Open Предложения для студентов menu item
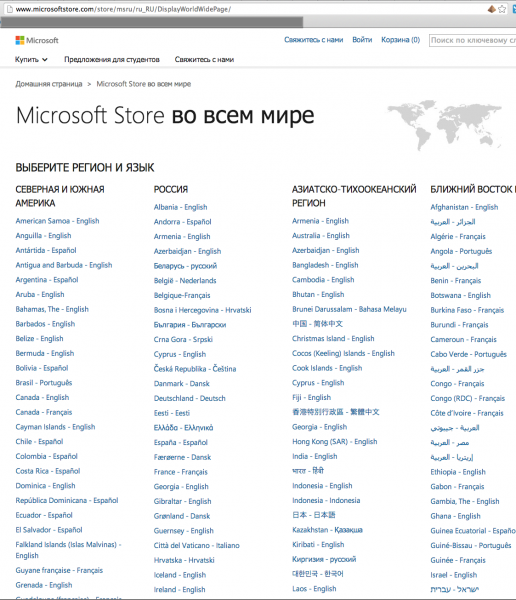The height and width of the screenshot is (600, 516). coord(112,59)
